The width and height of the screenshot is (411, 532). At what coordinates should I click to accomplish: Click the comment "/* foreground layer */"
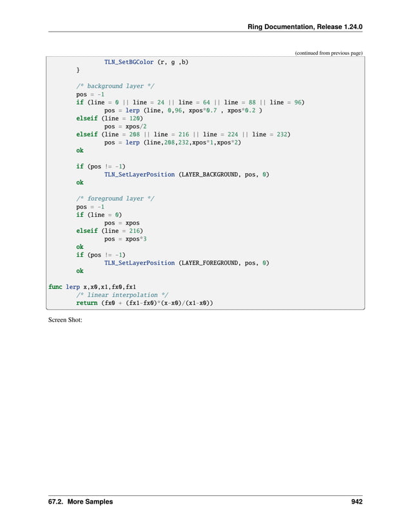(x=115, y=199)
